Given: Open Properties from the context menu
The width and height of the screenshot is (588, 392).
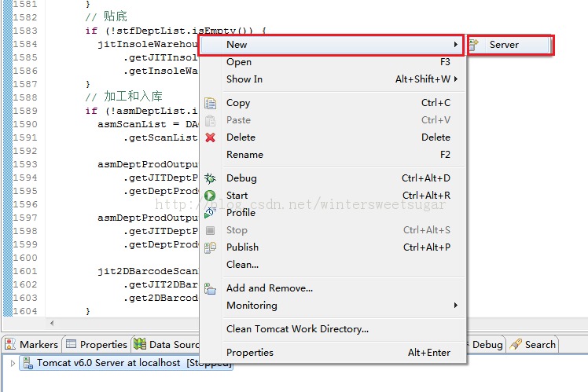Looking at the screenshot, I should click(250, 353).
